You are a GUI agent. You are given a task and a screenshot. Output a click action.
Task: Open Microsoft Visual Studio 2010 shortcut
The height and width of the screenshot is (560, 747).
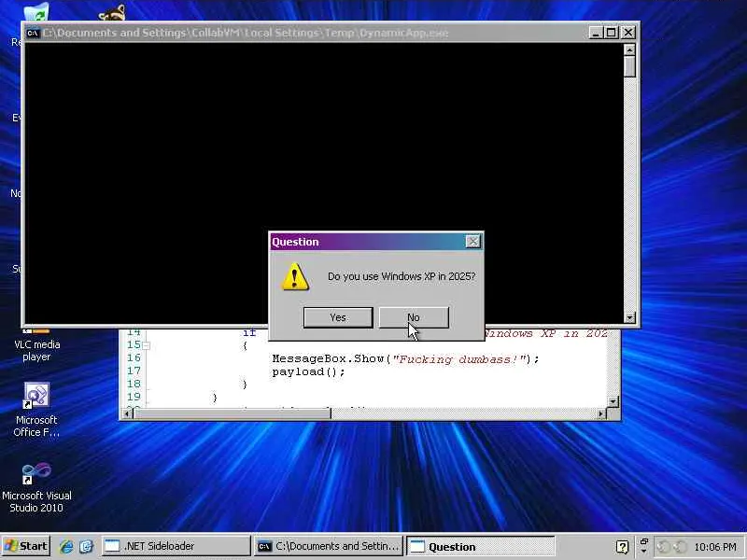36,487
